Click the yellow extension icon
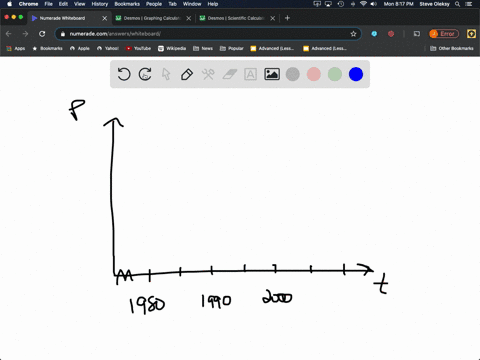Viewport: 480px width, 360px height. pyautogui.click(x=471, y=34)
